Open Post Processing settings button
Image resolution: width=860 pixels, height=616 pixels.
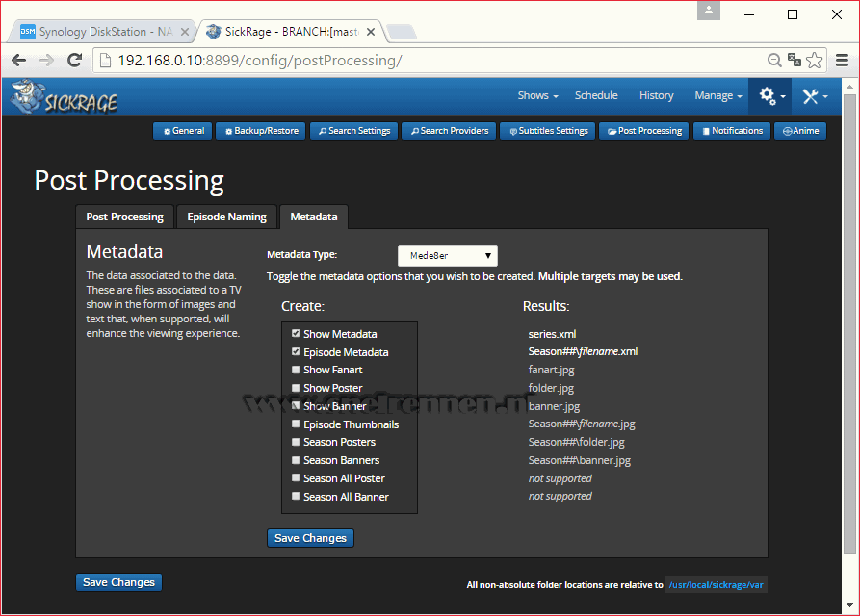point(644,131)
